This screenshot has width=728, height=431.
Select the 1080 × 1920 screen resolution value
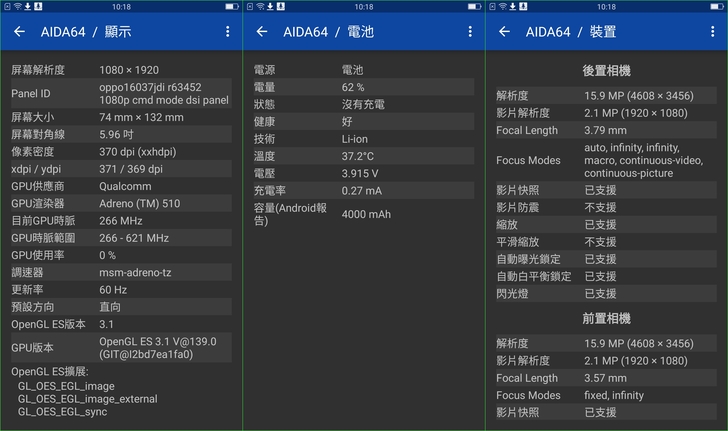click(x=129, y=70)
